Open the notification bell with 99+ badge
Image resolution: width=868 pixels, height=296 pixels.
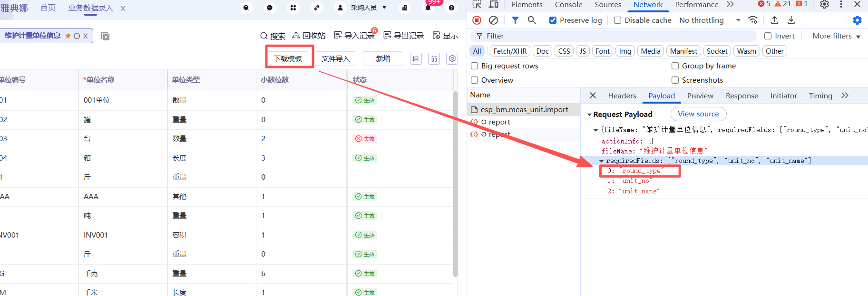click(428, 8)
